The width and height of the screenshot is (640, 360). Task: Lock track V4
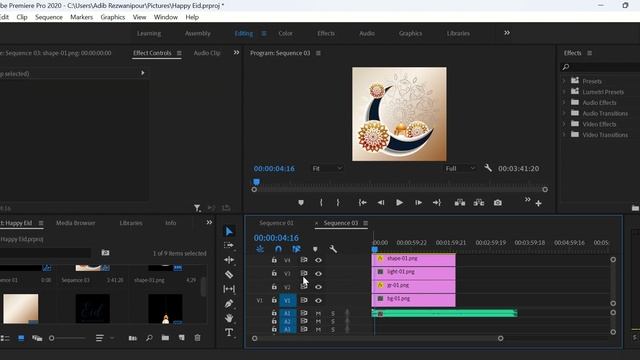[274, 260]
